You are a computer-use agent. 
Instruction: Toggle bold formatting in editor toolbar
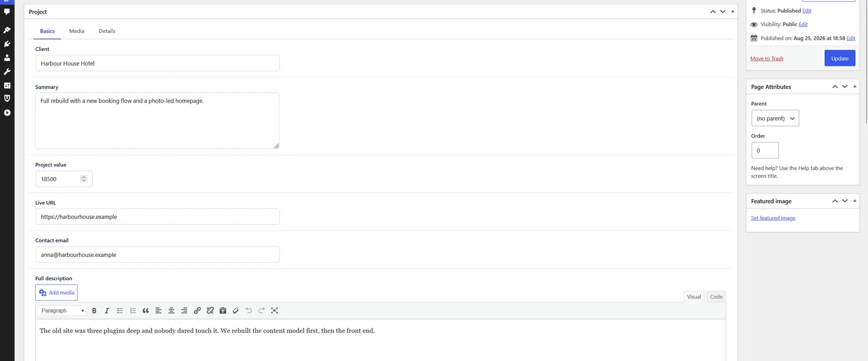94,311
